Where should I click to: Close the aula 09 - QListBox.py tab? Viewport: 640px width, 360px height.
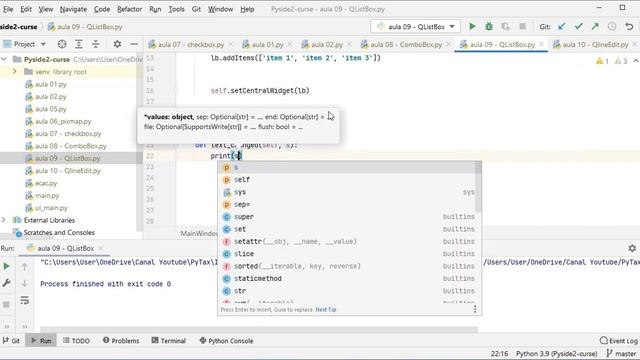(x=542, y=44)
